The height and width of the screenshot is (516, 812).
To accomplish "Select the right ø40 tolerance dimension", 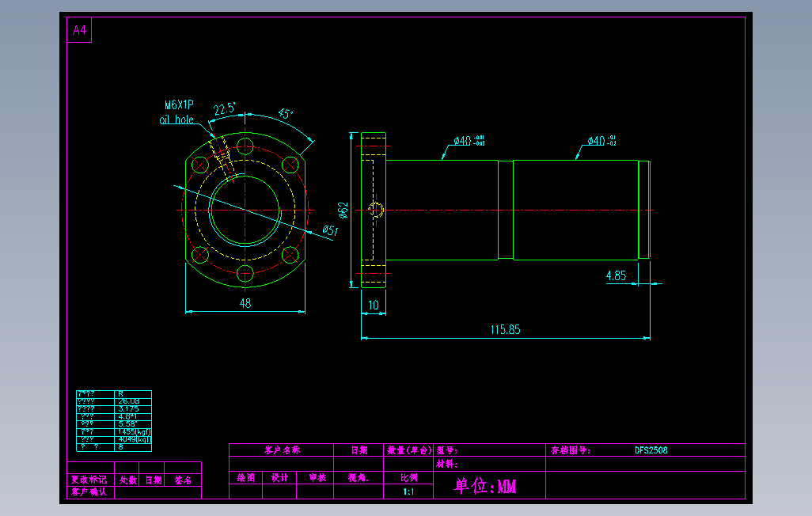I will (x=601, y=140).
